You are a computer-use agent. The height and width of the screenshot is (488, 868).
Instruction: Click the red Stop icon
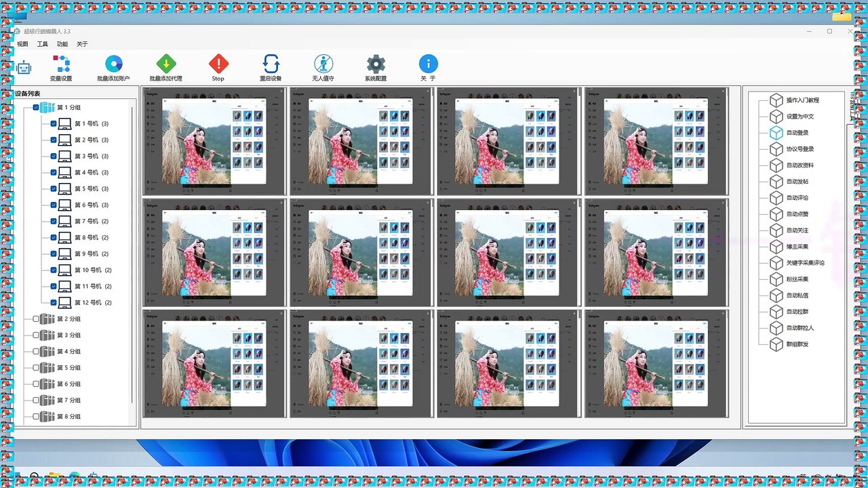(218, 64)
